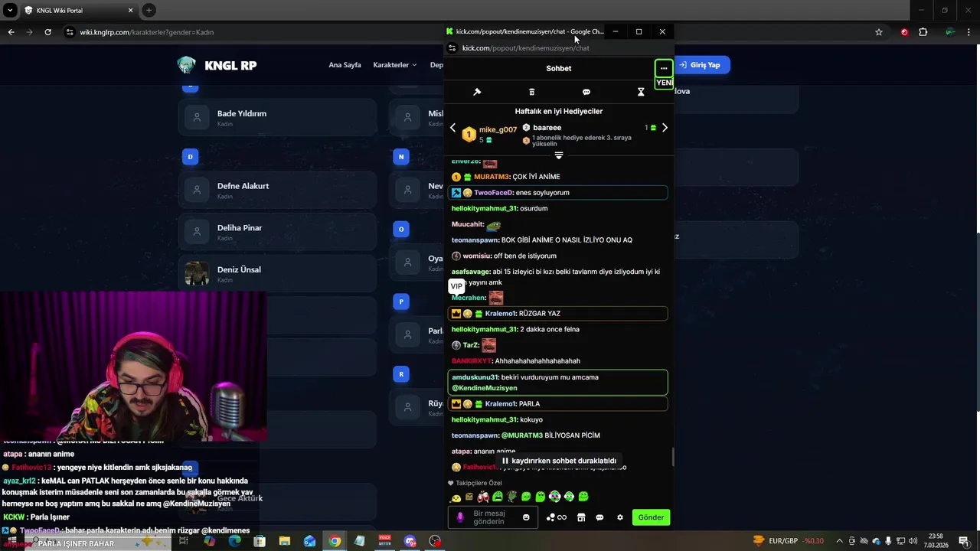Image resolution: width=980 pixels, height=551 pixels.
Task: Open Microsoft Edge from the taskbar
Action: pyautogui.click(x=234, y=541)
